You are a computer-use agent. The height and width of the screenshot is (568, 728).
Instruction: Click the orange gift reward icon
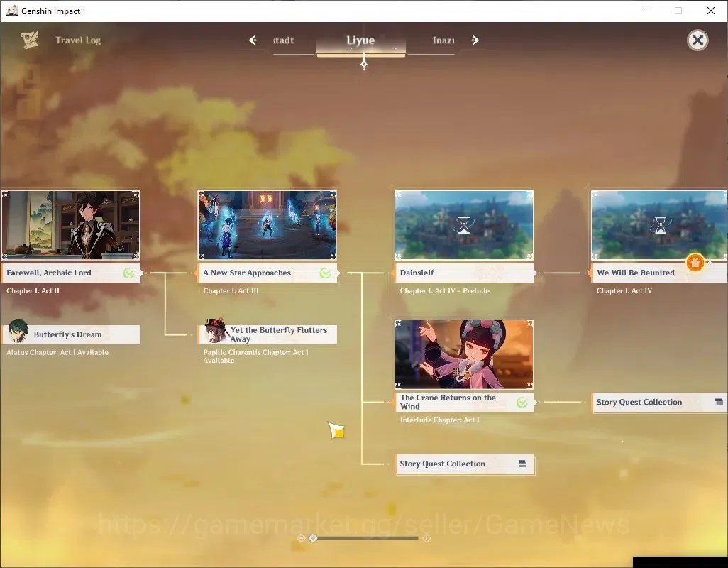pos(695,263)
